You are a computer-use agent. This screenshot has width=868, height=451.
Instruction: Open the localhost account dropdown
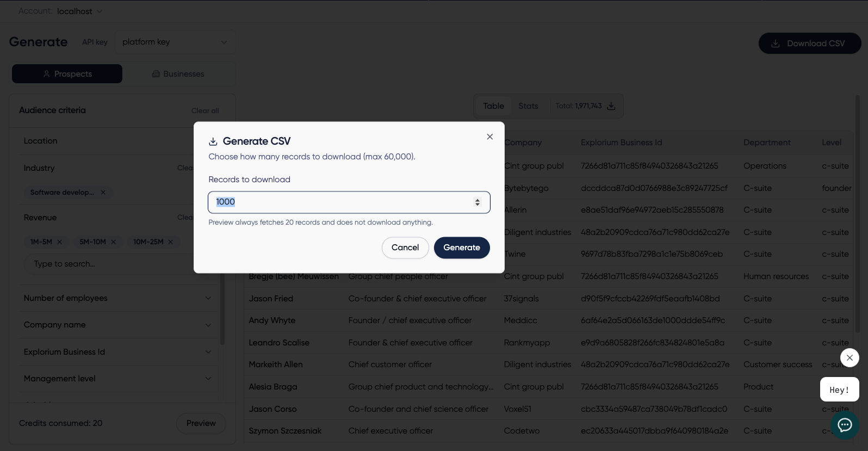(x=79, y=11)
